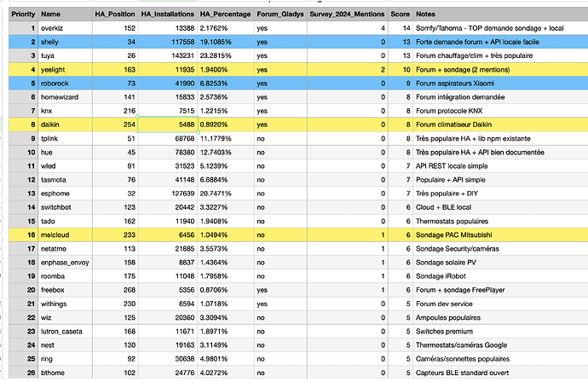This screenshot has width=588, height=382.
Task: Click the tuya HA_Percentage cell 23.2815%
Action: click(225, 55)
